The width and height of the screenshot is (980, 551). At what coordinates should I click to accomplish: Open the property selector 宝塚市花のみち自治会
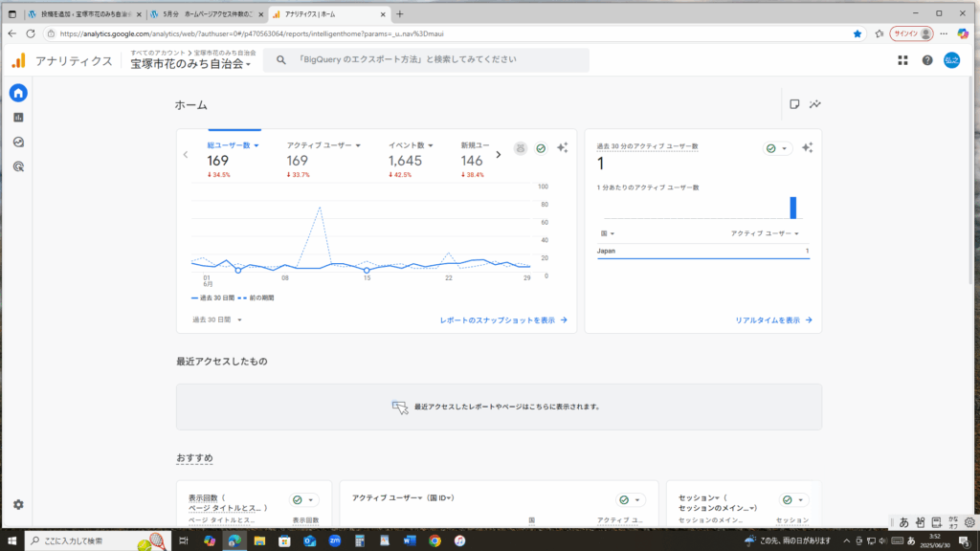tap(190, 64)
